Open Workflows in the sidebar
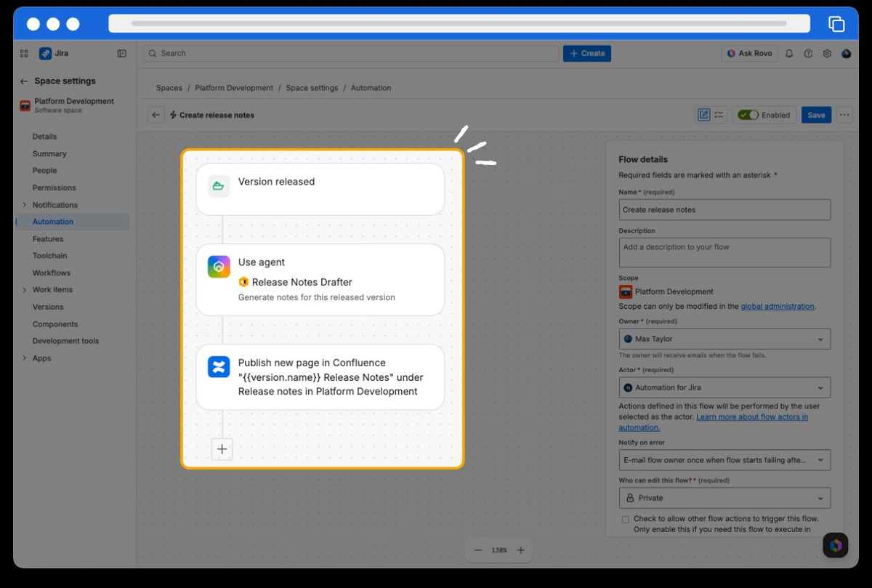Screen dimensions: 872x588 [52, 273]
